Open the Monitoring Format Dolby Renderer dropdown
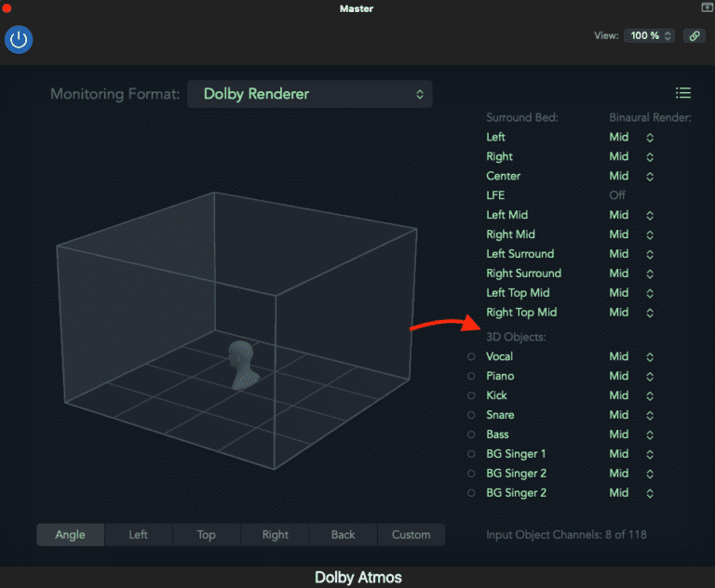 (310, 94)
